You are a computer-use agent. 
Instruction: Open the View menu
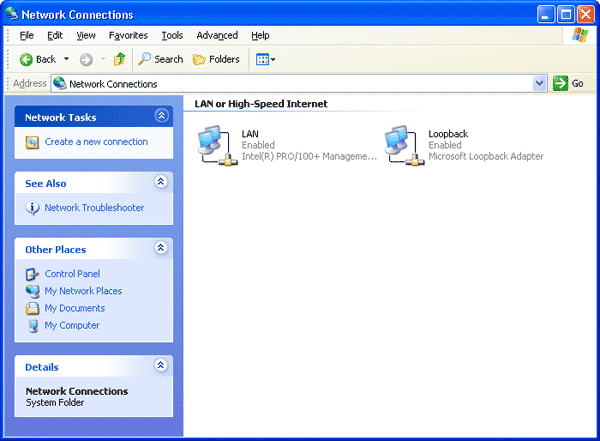tap(86, 36)
